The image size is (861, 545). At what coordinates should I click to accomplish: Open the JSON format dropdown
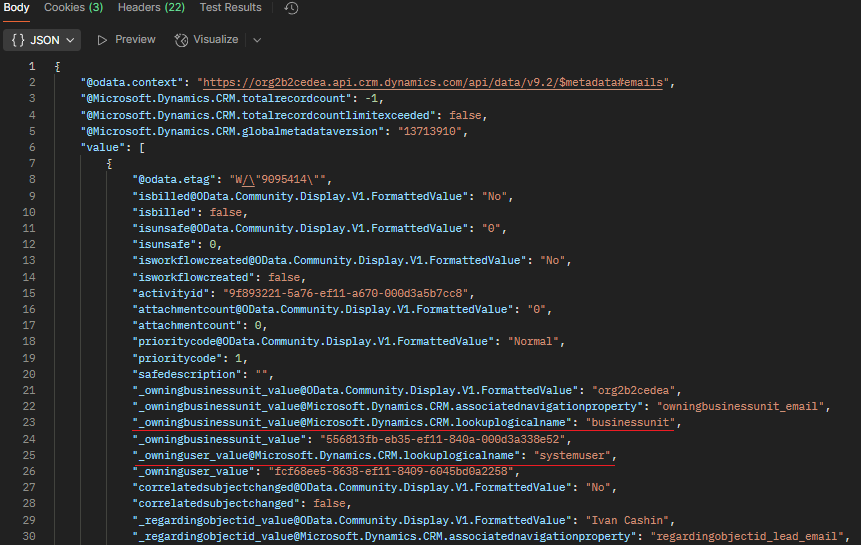[42, 40]
